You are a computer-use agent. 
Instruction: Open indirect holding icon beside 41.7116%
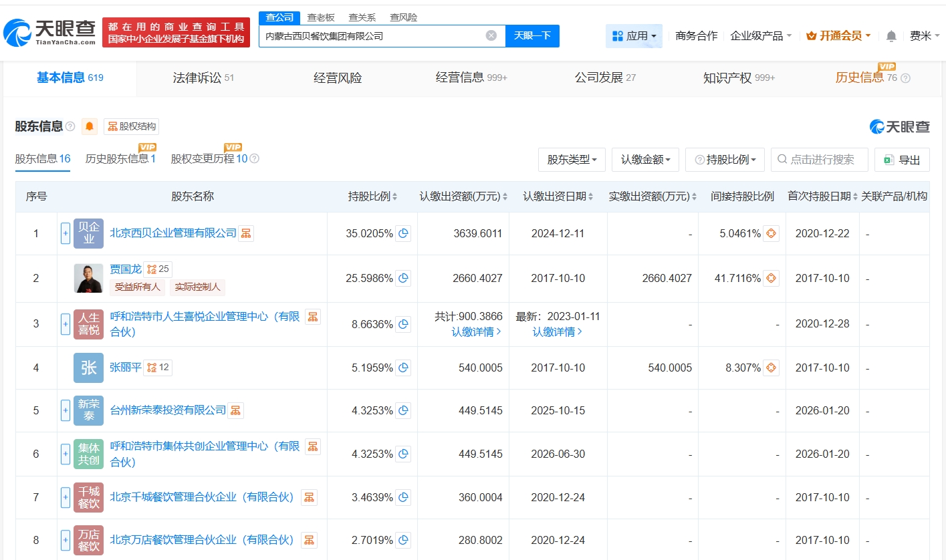point(771,278)
